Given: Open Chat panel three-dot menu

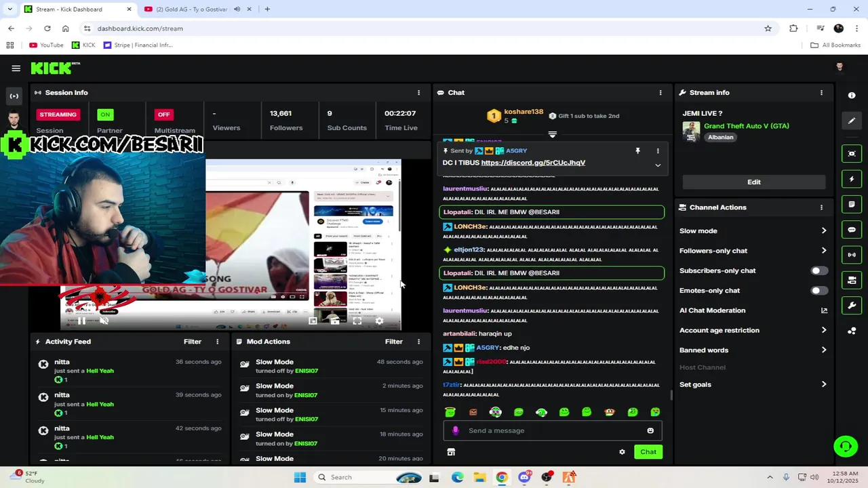Looking at the screenshot, I should pyautogui.click(x=660, y=93).
